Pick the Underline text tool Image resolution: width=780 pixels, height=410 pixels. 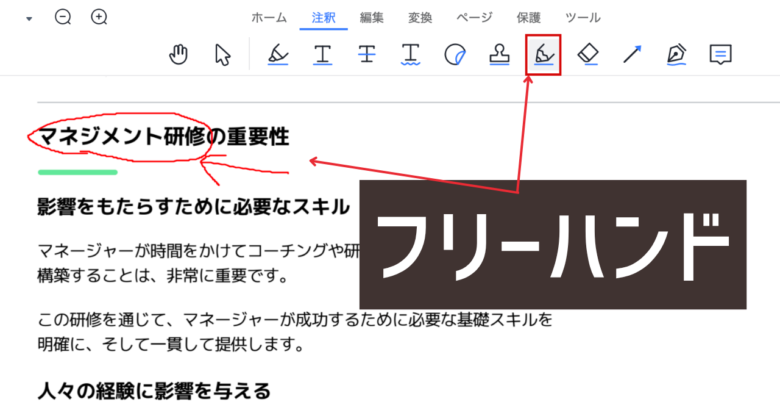coord(322,54)
